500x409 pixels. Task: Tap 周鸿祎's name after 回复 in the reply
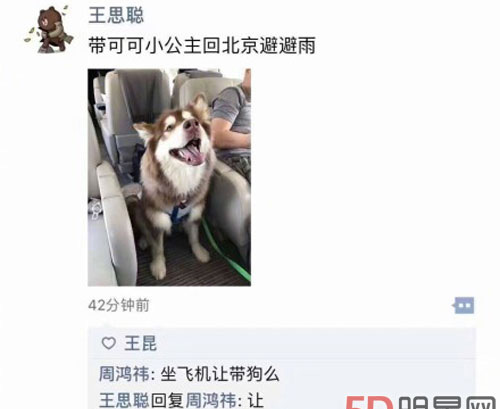tap(211, 400)
